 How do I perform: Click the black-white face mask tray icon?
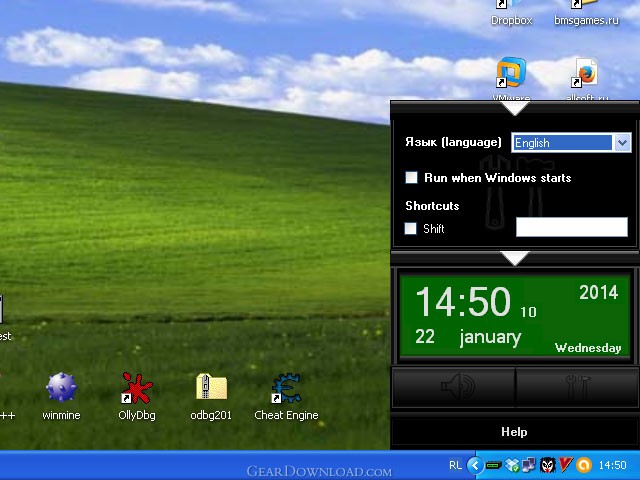click(548, 465)
